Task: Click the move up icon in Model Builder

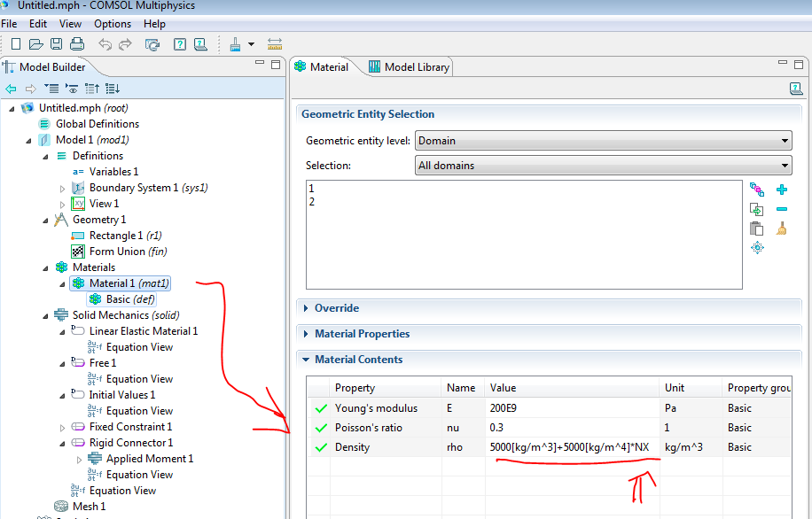Action: pos(92,89)
